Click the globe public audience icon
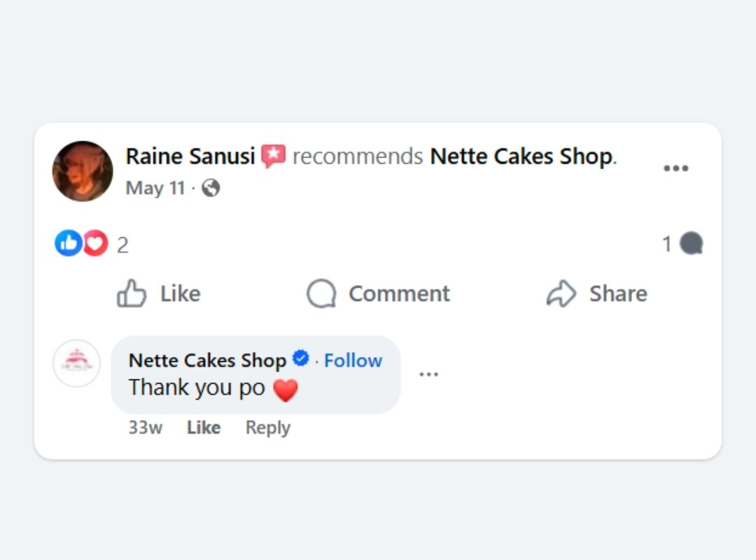756x560 pixels. coord(211,188)
